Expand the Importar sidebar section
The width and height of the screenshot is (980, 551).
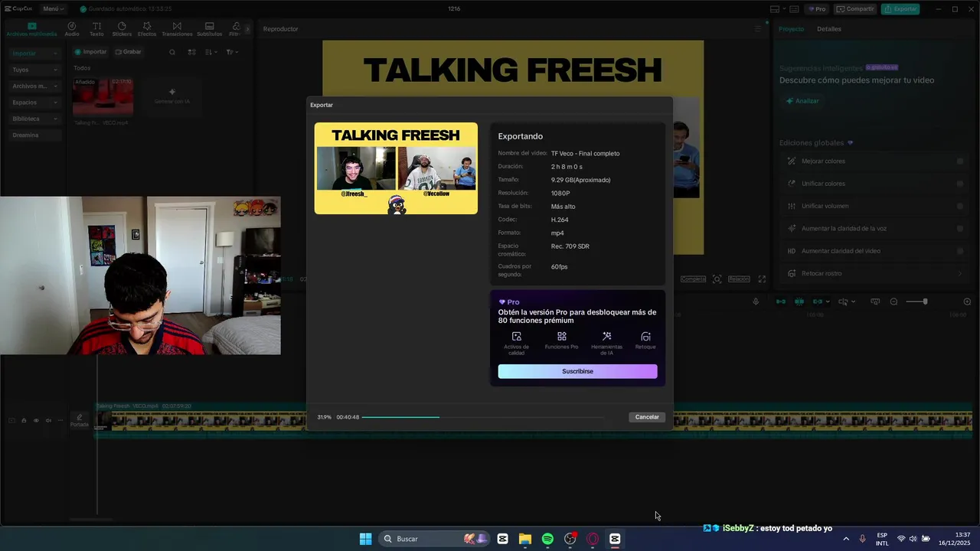pos(34,54)
